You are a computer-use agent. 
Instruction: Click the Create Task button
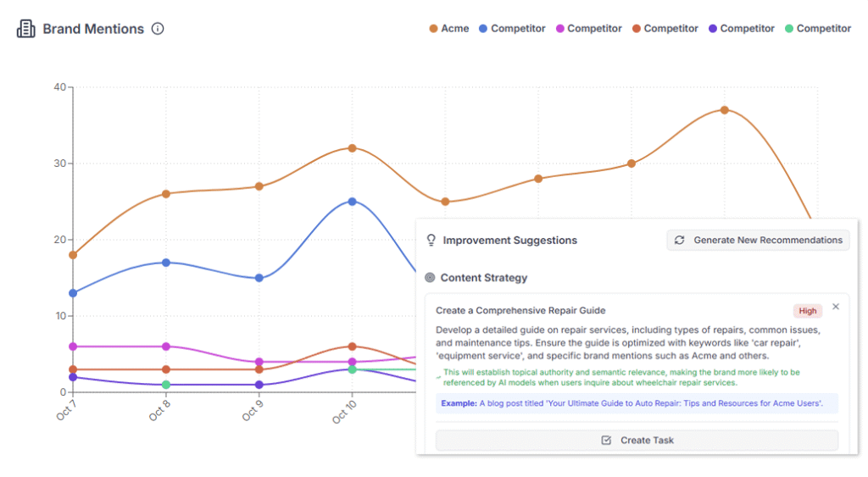click(637, 441)
